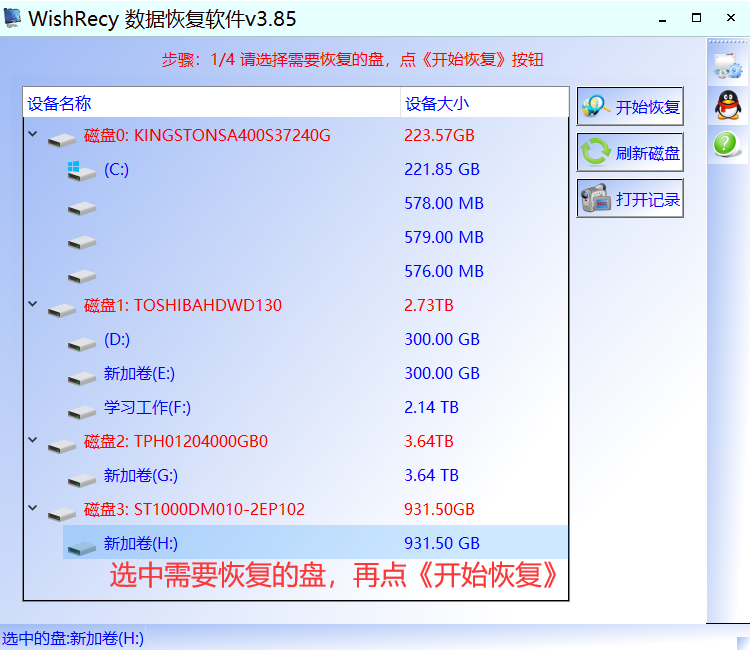Viewport: 750px width, 650px height.
Task: Click the QQ penguin icon in sidebar
Action: coord(728,105)
